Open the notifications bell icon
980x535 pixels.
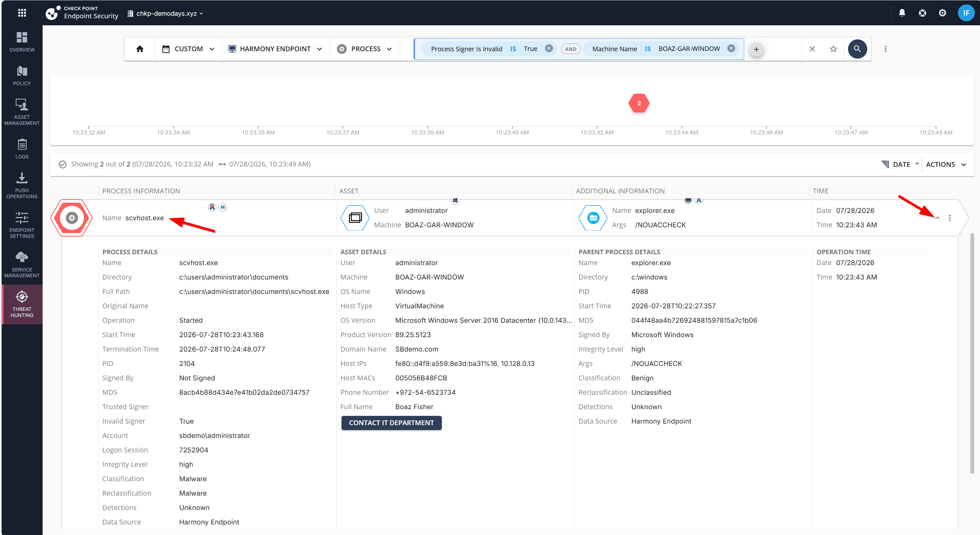click(902, 13)
